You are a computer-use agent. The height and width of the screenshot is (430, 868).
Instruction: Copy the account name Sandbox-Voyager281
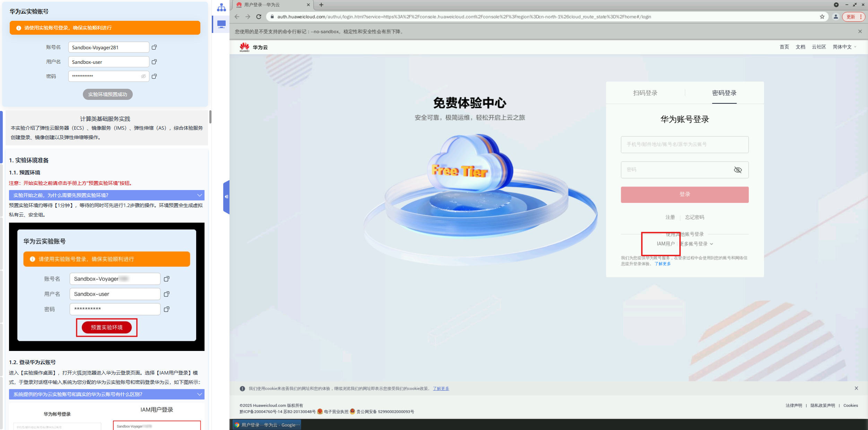pos(154,47)
